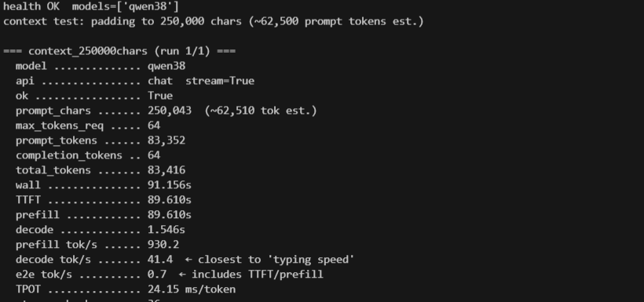Click the TPOT value 24.15 ms/token

[x=192, y=289]
